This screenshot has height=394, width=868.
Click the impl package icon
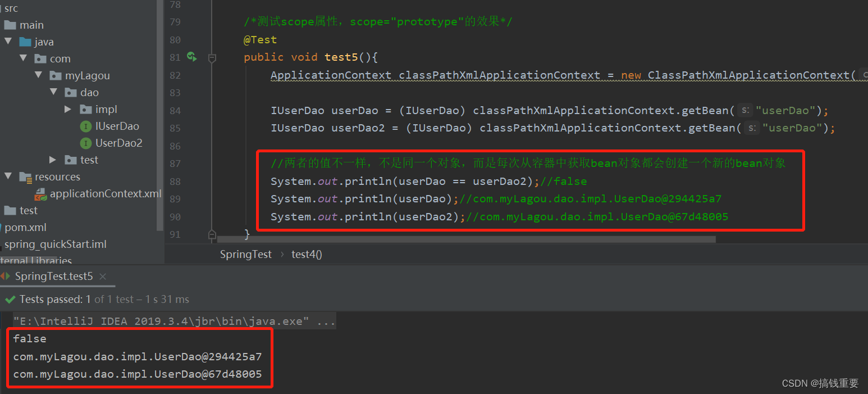point(86,109)
